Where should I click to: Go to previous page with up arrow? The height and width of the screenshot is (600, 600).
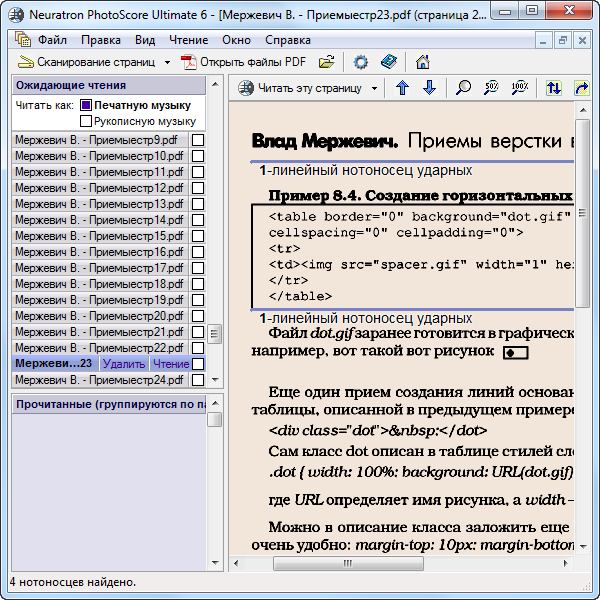(x=402, y=88)
